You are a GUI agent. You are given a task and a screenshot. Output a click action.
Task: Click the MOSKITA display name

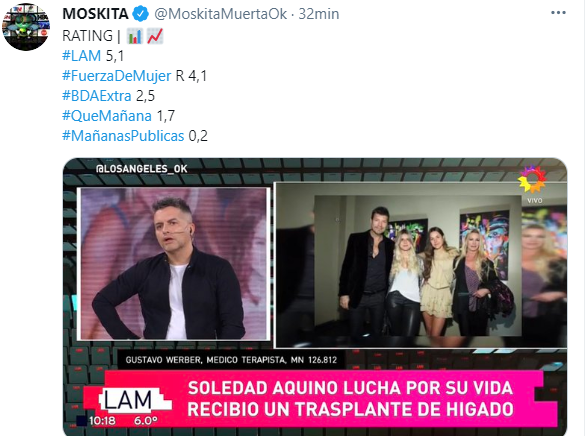(96, 14)
